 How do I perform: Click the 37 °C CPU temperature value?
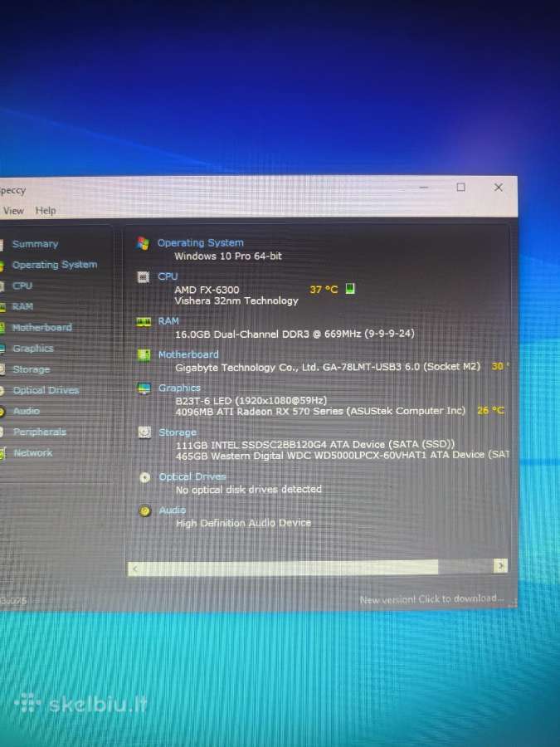pyautogui.click(x=324, y=289)
